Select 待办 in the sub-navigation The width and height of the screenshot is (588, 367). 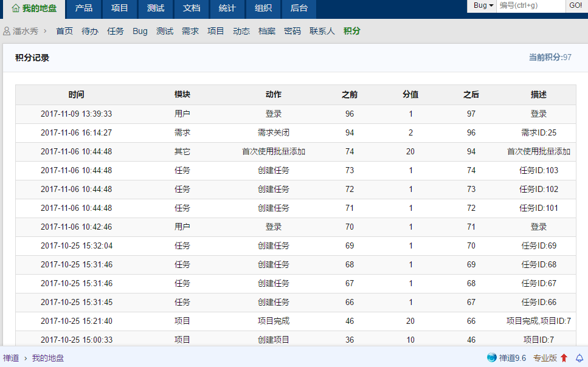[x=90, y=31]
